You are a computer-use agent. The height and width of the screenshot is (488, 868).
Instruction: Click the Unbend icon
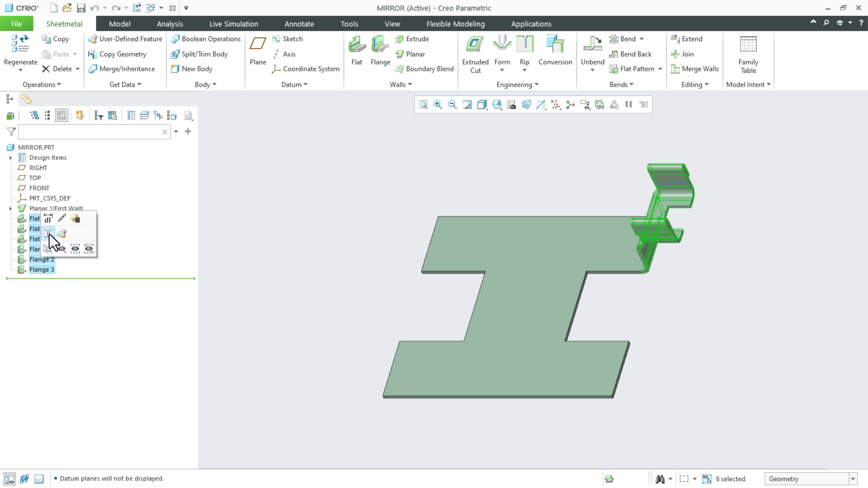592,45
